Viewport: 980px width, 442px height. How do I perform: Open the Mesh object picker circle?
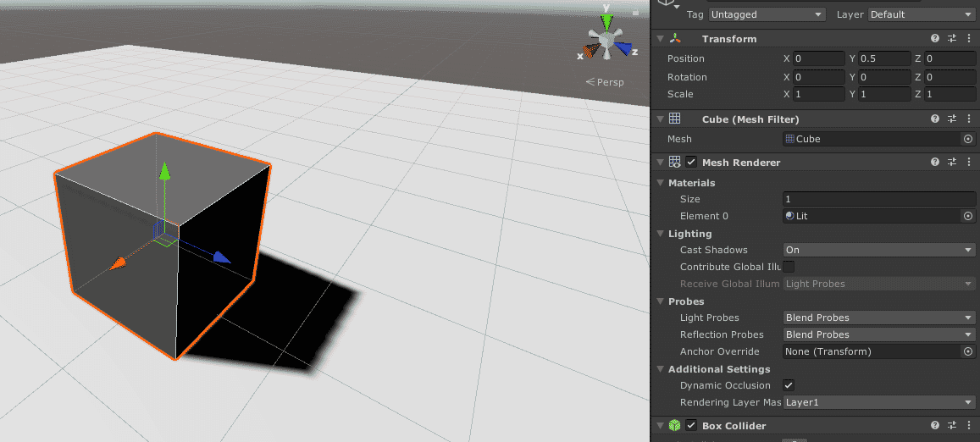(x=968, y=139)
